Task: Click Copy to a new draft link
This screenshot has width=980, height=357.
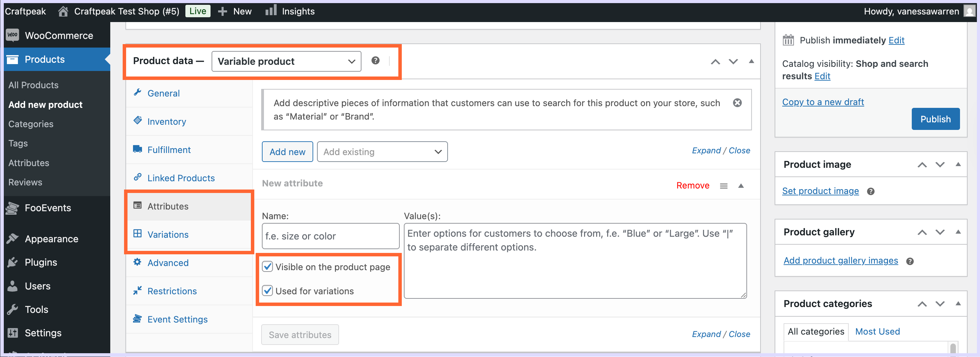Action: coord(823,102)
